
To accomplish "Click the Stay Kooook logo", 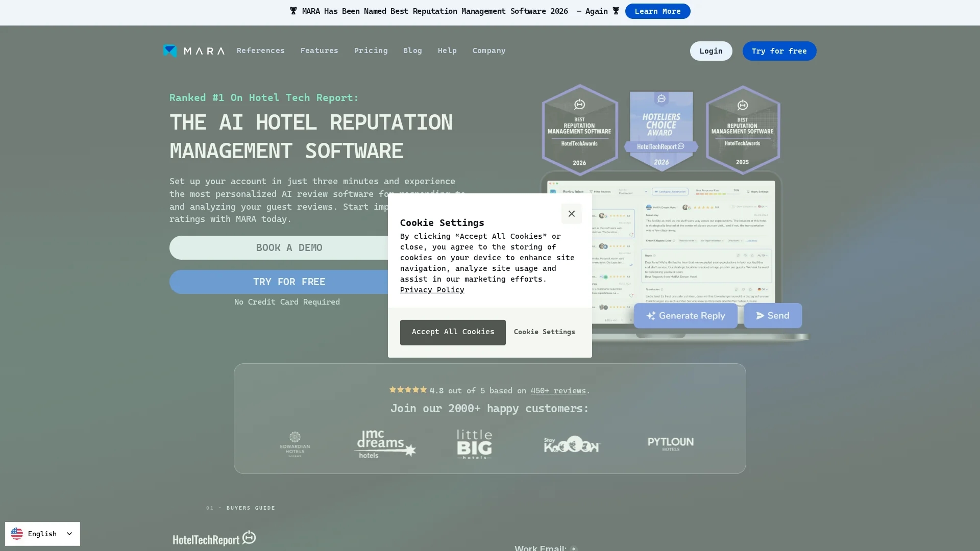I will 572,444.
